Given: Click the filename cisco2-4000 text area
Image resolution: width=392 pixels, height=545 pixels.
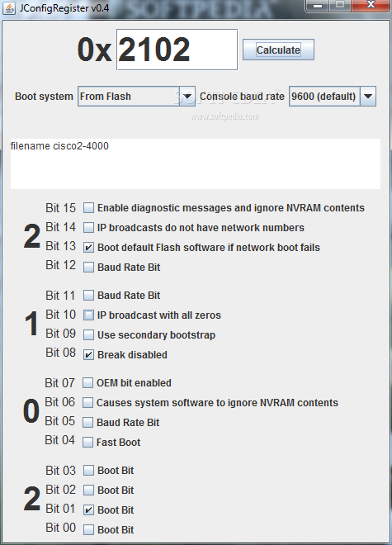Looking at the screenshot, I should 196,163.
